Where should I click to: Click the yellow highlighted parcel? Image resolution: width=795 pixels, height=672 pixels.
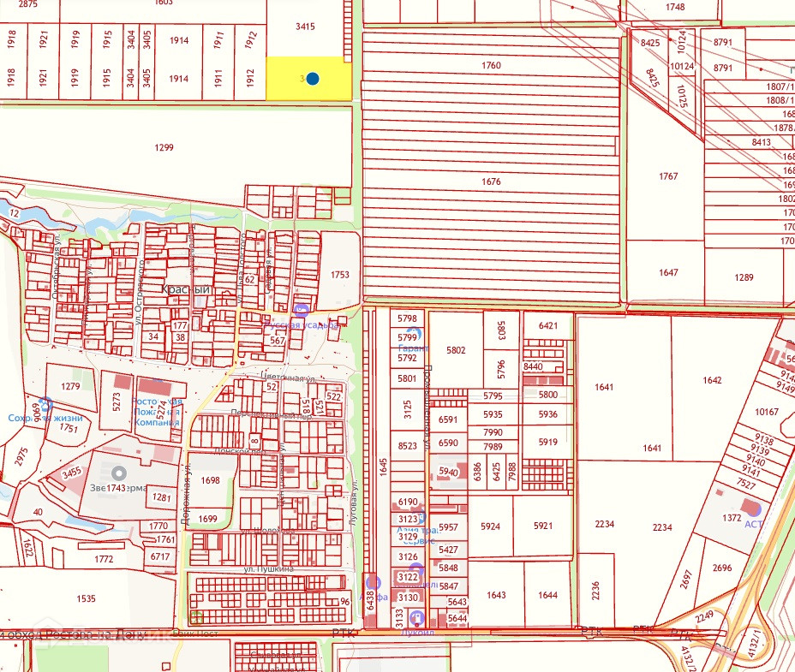click(x=308, y=78)
